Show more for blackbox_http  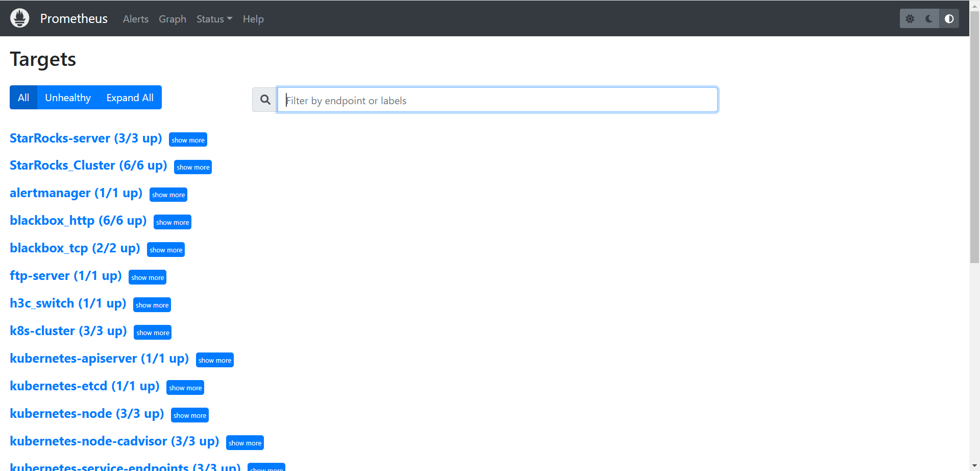pos(173,222)
